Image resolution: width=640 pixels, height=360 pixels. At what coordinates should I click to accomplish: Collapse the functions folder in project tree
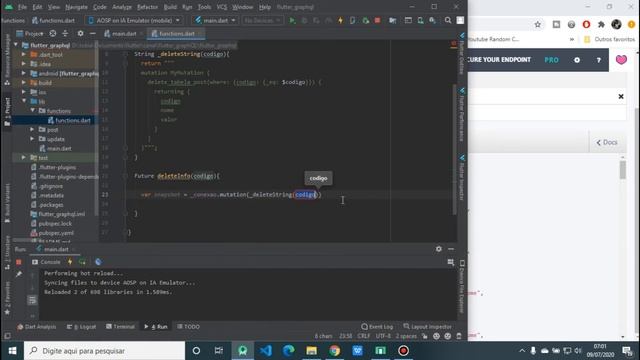click(x=32, y=111)
